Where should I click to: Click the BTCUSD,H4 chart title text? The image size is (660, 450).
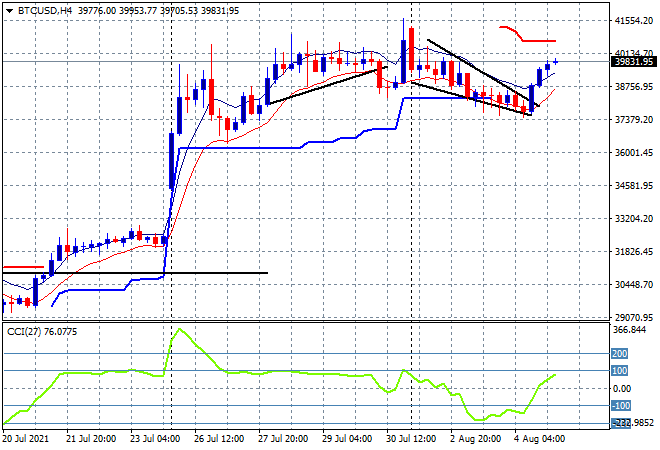point(45,11)
